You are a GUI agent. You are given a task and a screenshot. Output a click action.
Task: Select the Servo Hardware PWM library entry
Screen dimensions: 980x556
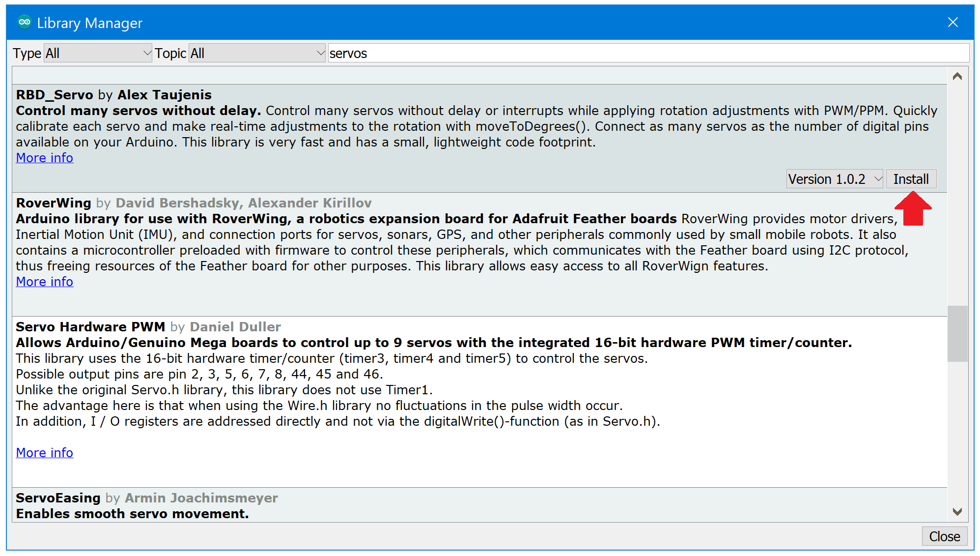coord(479,402)
